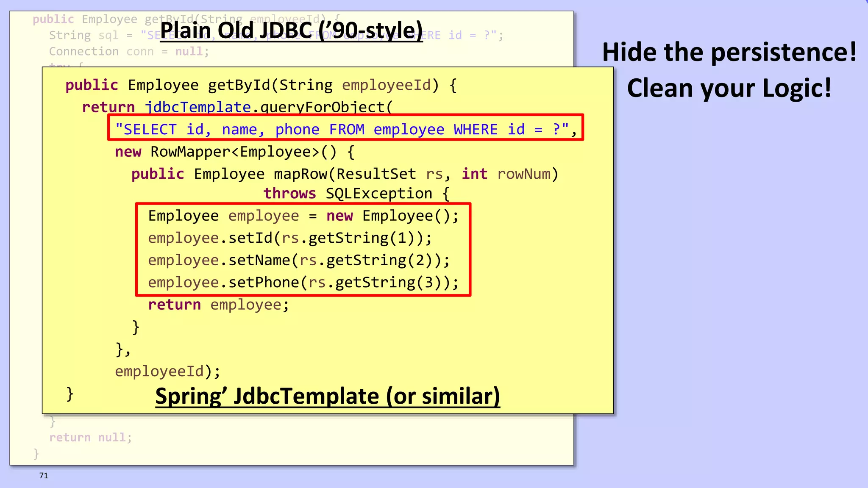Click the faded "return null;" line

click(x=90, y=437)
